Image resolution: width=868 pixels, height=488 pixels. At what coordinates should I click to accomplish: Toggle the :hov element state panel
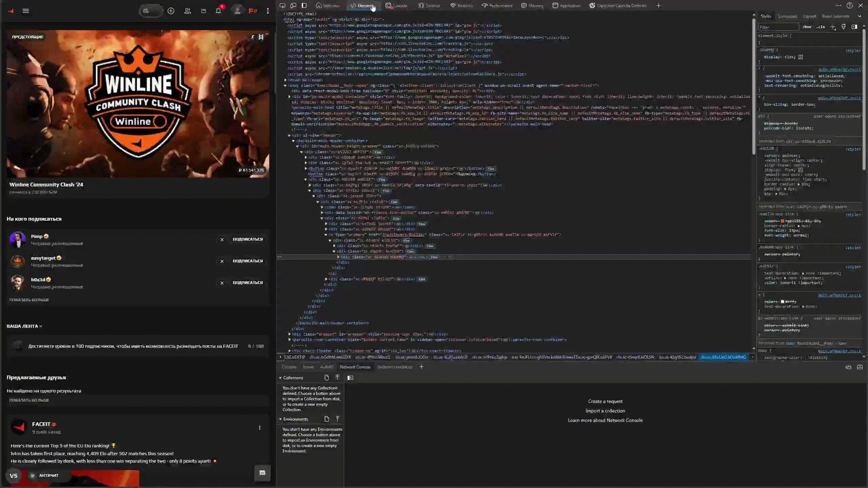coord(807,27)
